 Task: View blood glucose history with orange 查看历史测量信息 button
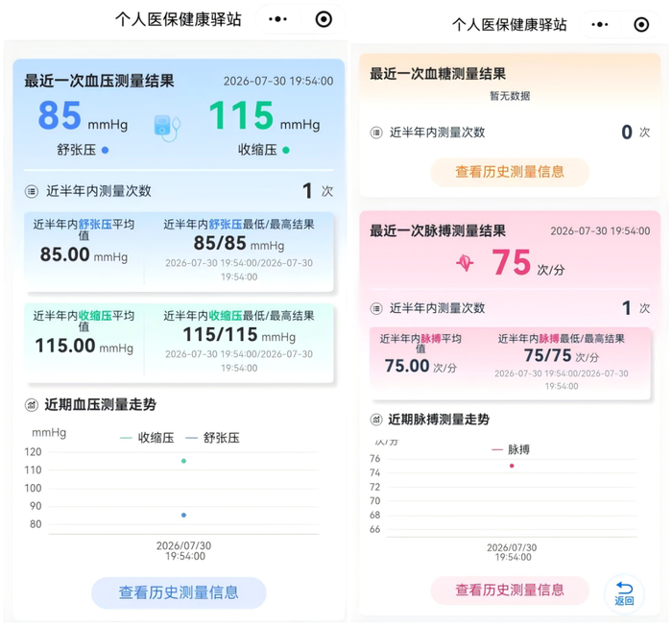[510, 172]
